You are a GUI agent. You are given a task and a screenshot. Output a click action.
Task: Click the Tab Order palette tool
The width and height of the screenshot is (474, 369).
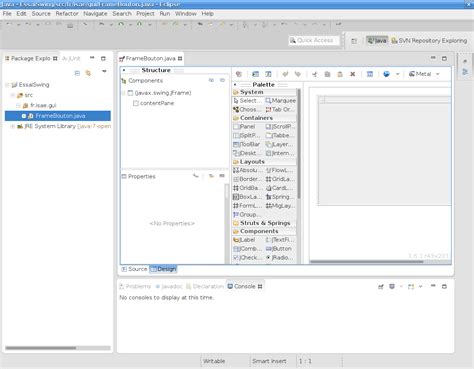pos(280,109)
